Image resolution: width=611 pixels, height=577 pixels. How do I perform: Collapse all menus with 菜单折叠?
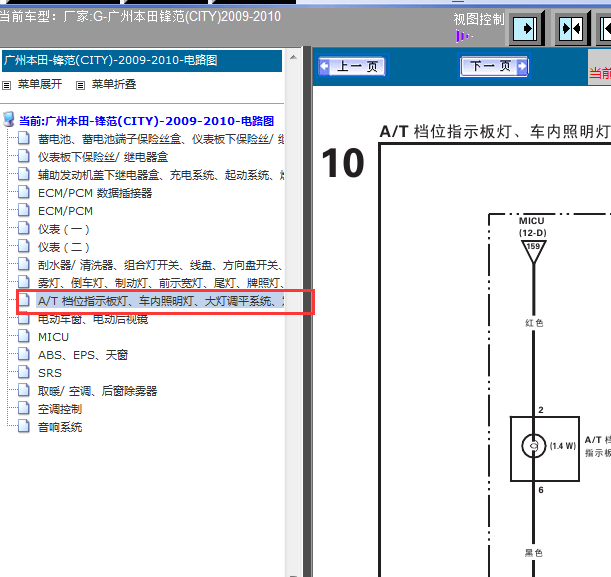[x=114, y=84]
